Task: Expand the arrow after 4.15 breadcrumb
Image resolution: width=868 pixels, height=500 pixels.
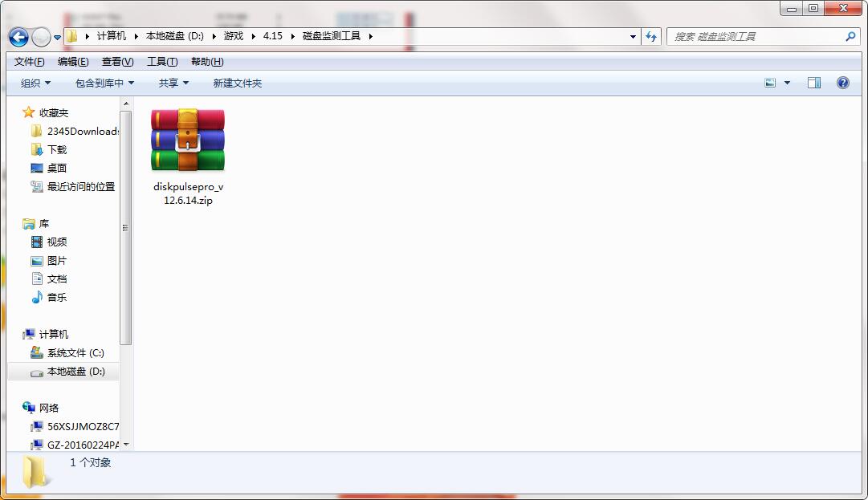Action: pos(293,36)
